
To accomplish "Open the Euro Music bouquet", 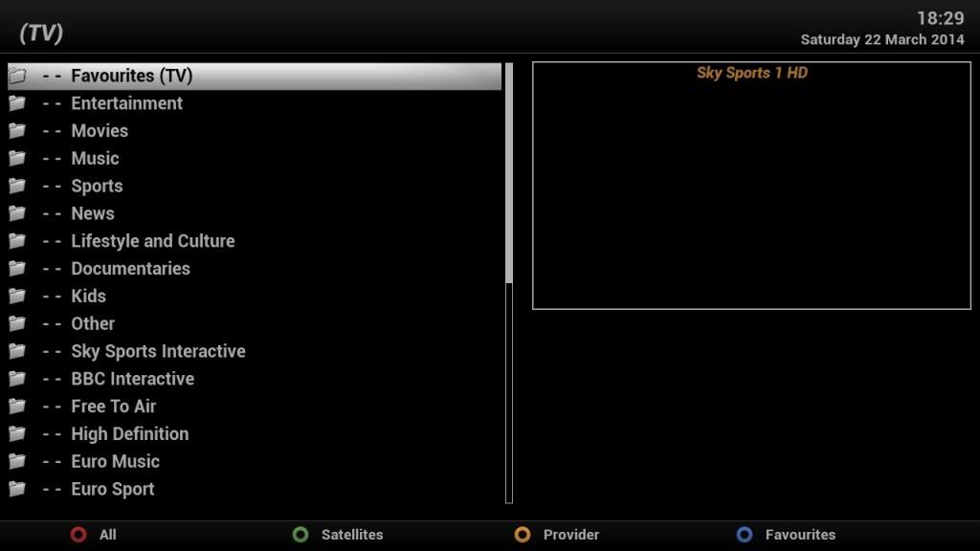I will 255,461.
